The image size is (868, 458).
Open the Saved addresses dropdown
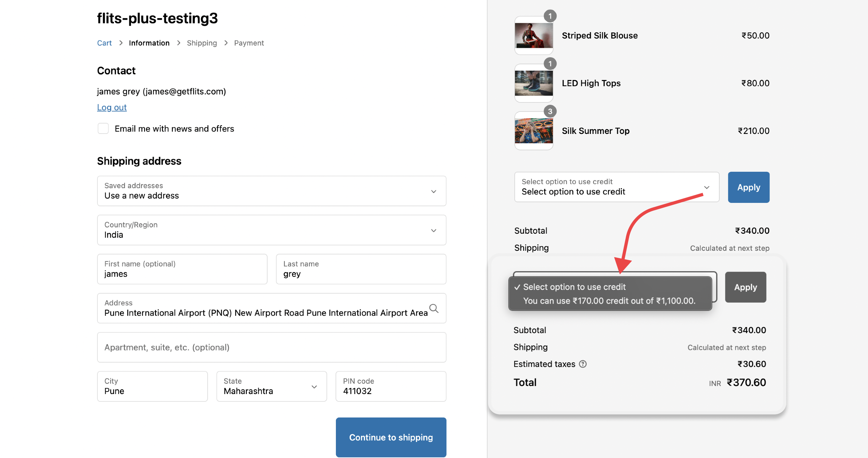271,191
